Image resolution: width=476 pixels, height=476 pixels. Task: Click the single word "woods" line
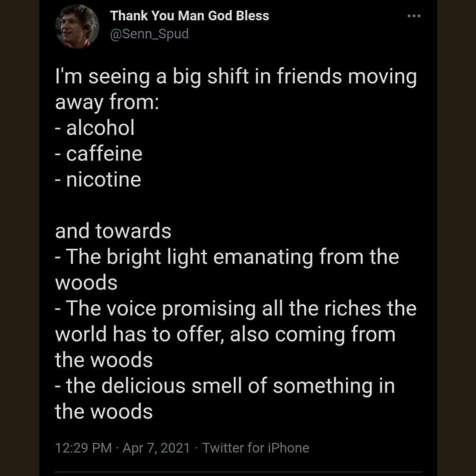pyautogui.click(x=86, y=283)
